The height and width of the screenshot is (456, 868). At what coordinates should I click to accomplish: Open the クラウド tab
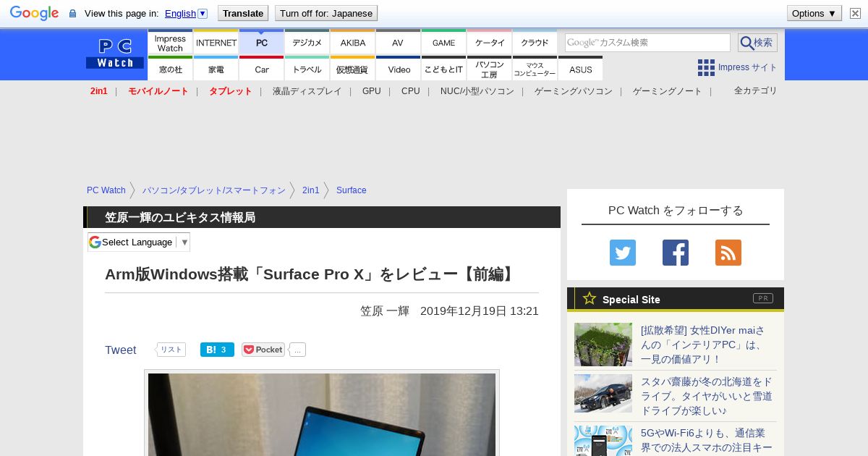[535, 43]
